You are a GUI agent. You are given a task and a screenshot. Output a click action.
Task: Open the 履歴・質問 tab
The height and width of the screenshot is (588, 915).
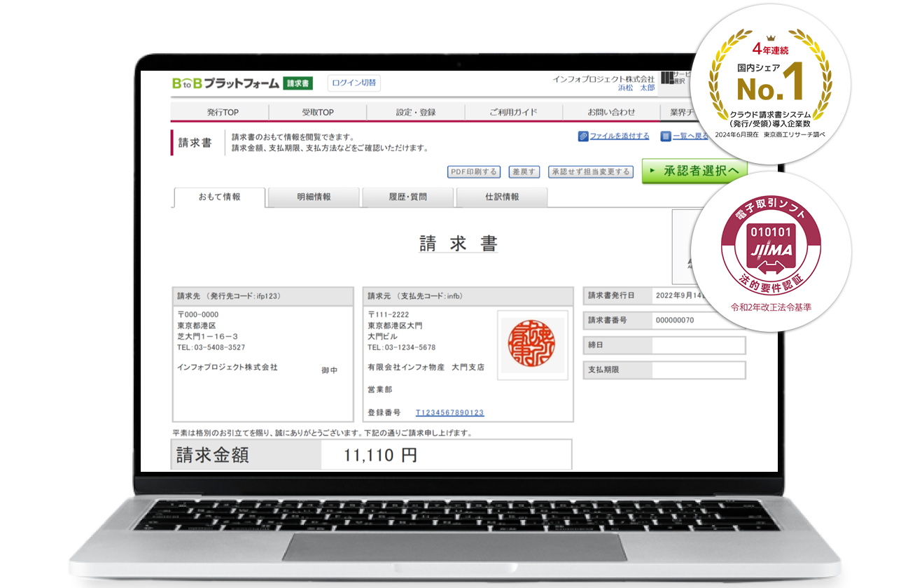[407, 197]
